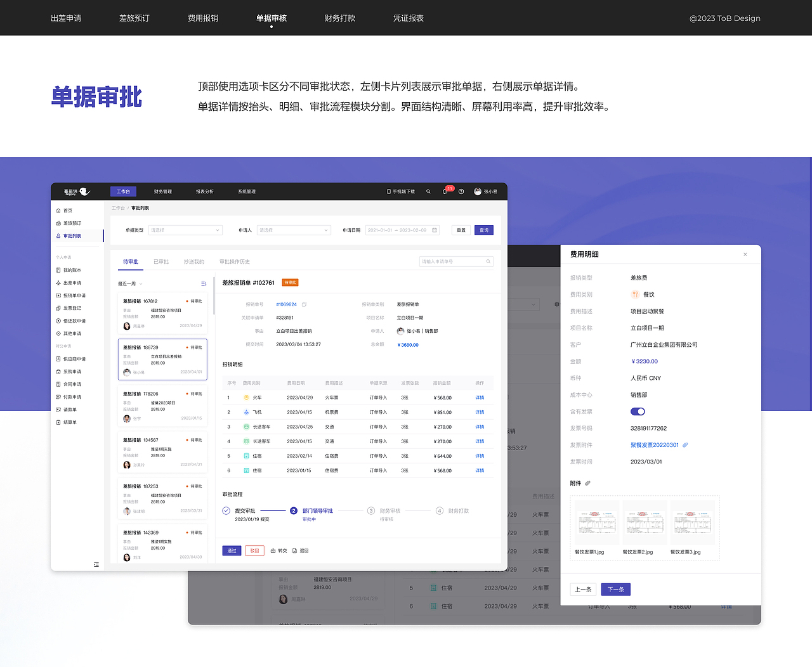Image resolution: width=812 pixels, height=667 pixels.
Task: Select the 差旅报销 167812 card
Action: point(162,313)
